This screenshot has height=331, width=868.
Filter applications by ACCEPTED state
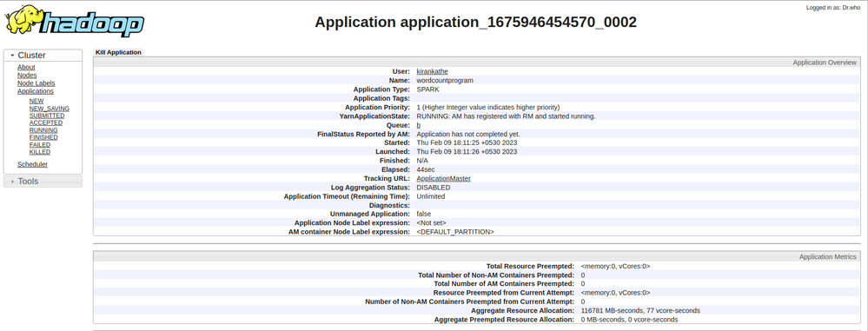click(46, 122)
